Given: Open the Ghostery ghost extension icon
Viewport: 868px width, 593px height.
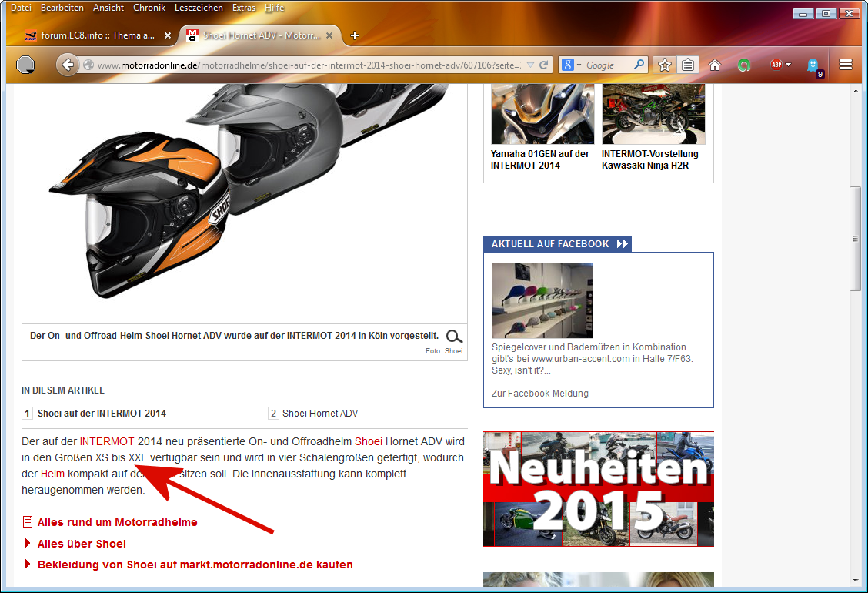Looking at the screenshot, I should pos(813,65).
